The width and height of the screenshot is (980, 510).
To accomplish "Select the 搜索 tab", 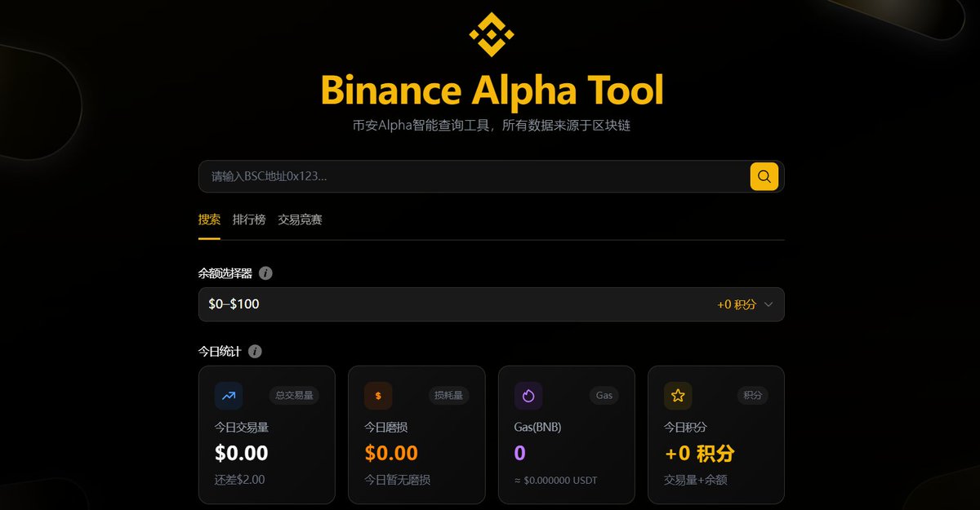I will [209, 220].
